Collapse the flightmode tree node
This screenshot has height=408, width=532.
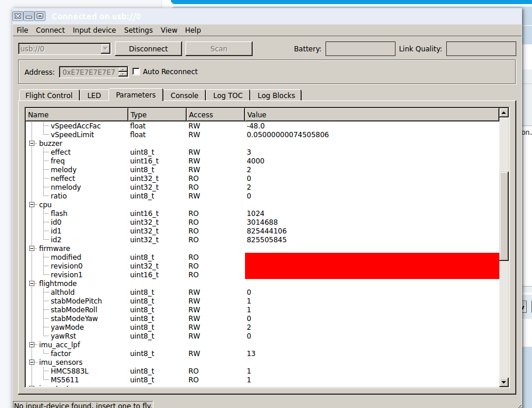tap(32, 284)
